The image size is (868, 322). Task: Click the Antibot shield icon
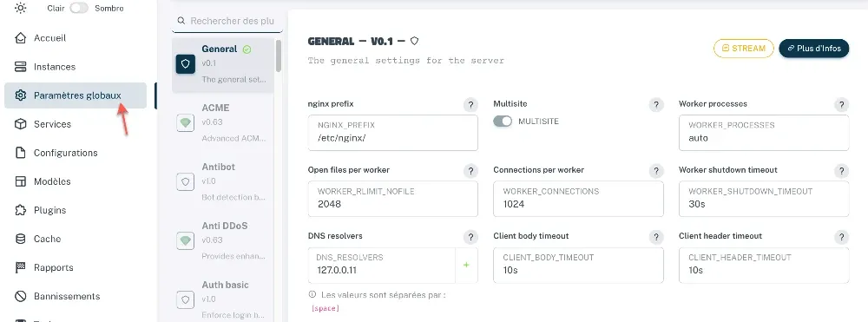[186, 182]
